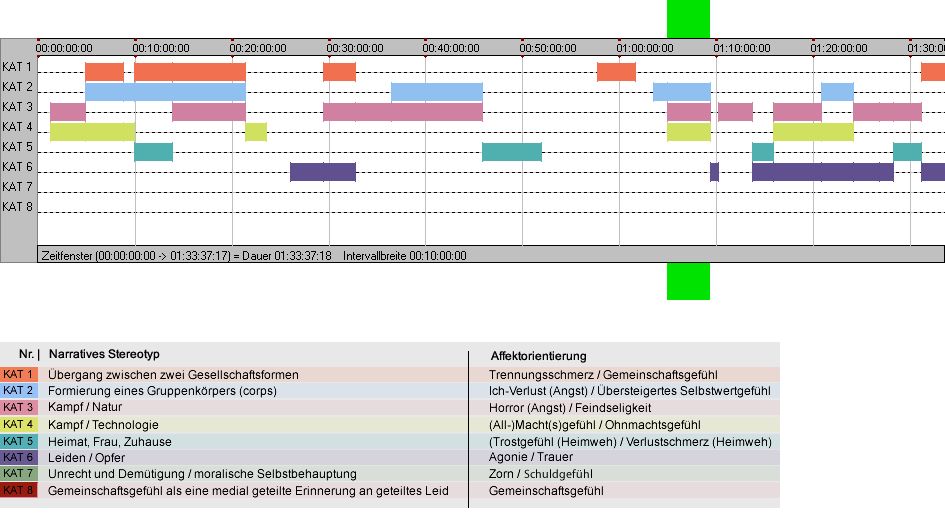The height and width of the screenshot is (530, 945).
Task: Click the orange KAT 1 segment near 00:30:00
Action: point(339,72)
